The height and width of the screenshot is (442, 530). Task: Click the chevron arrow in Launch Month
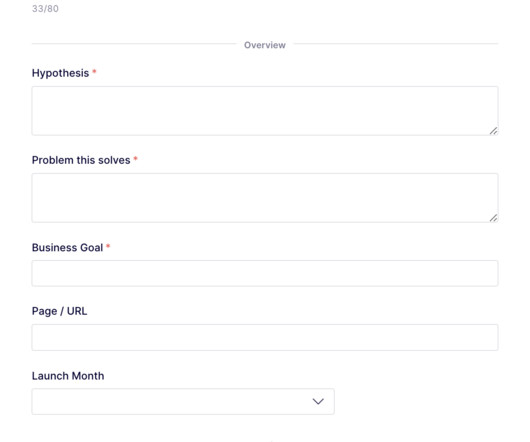(318, 401)
